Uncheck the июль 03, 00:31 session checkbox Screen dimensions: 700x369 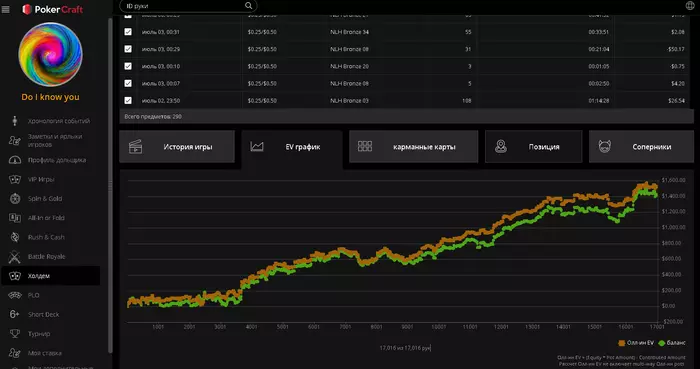[x=128, y=32]
